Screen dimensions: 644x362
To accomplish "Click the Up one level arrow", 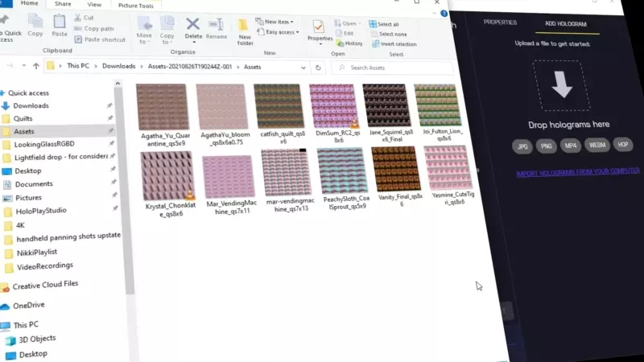I will coord(36,66).
